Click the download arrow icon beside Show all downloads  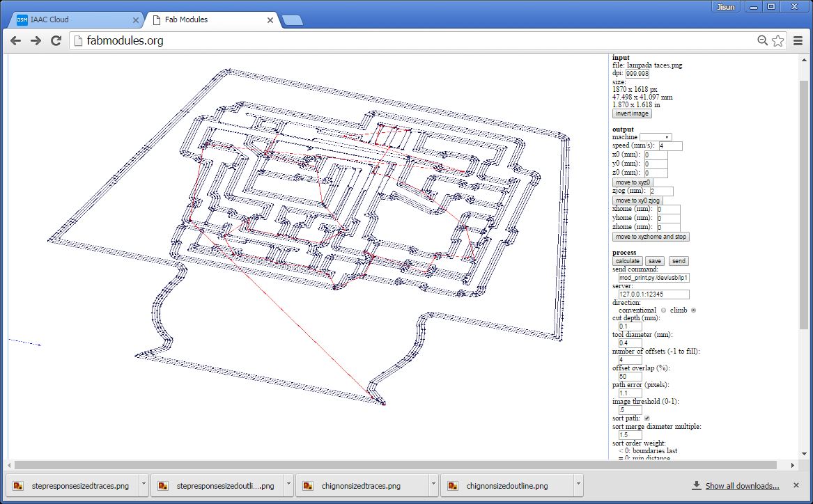tap(697, 485)
